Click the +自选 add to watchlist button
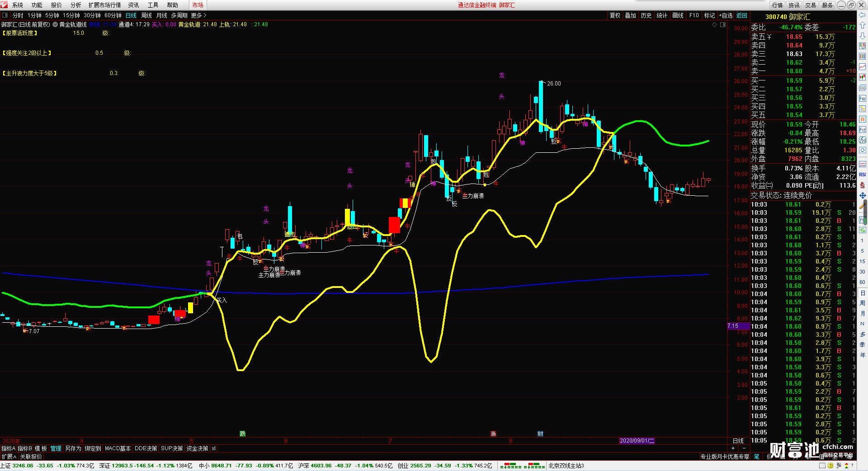Viewport: 868px width, 471px height. pos(726,15)
